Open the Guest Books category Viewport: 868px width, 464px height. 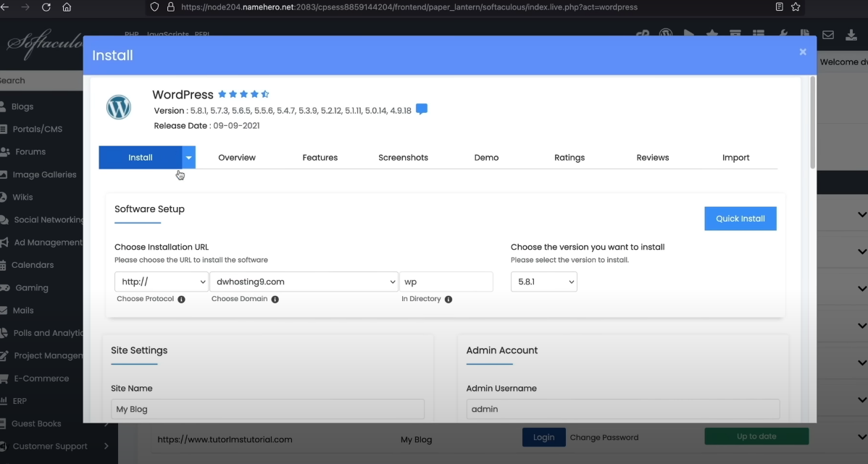point(36,423)
